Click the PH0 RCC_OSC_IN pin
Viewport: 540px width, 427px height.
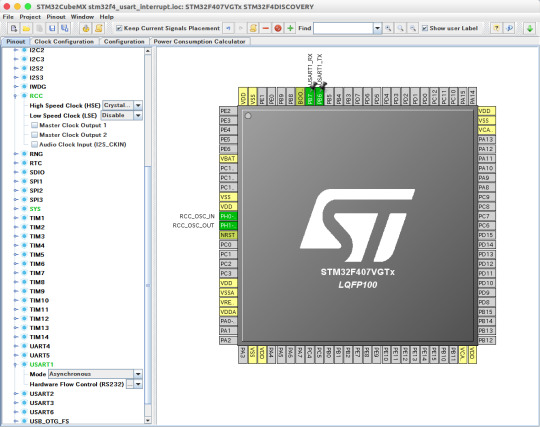click(x=228, y=216)
